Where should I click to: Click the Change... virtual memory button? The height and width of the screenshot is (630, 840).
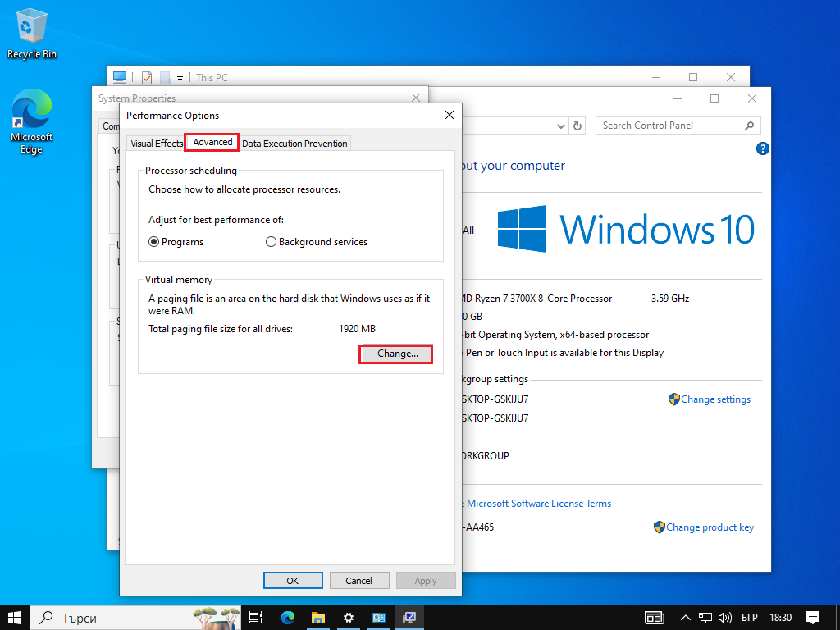(x=397, y=354)
